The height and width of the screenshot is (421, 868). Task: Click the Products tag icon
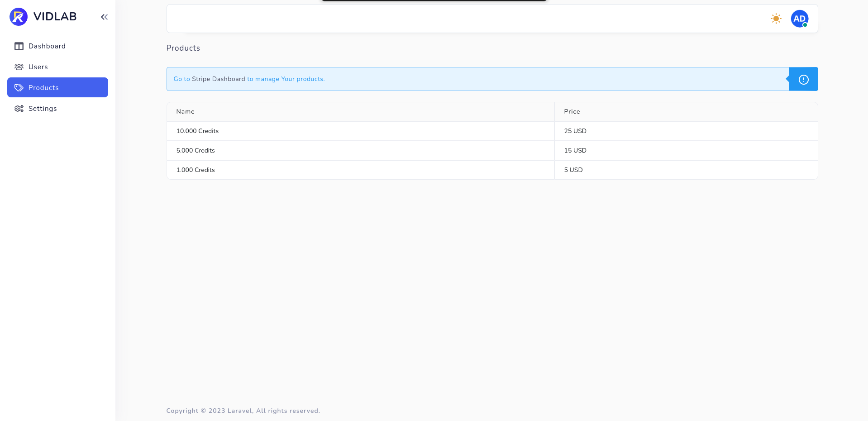coord(19,88)
